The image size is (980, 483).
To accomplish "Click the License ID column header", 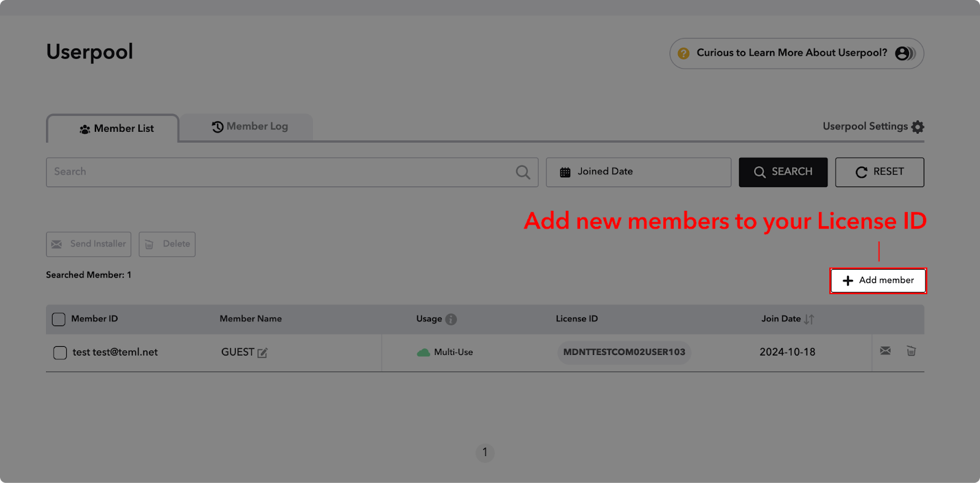I will 576,319.
